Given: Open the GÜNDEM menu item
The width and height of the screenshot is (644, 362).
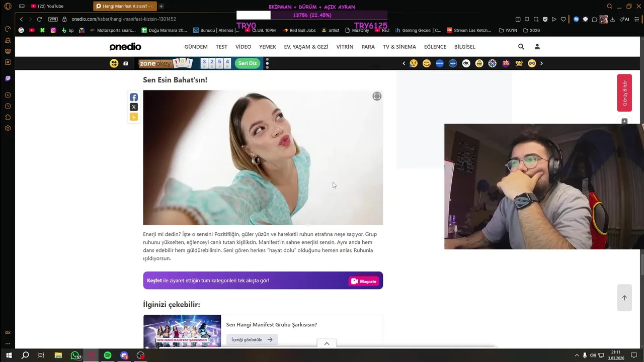Looking at the screenshot, I should [196, 47].
